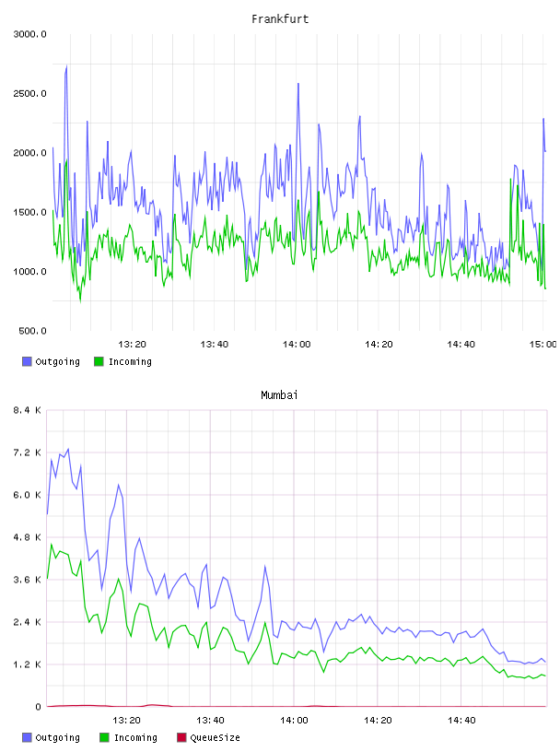Viewport: 560px width, 752px height.
Task: Click the Frankfurt chart title
Action: point(280,19)
